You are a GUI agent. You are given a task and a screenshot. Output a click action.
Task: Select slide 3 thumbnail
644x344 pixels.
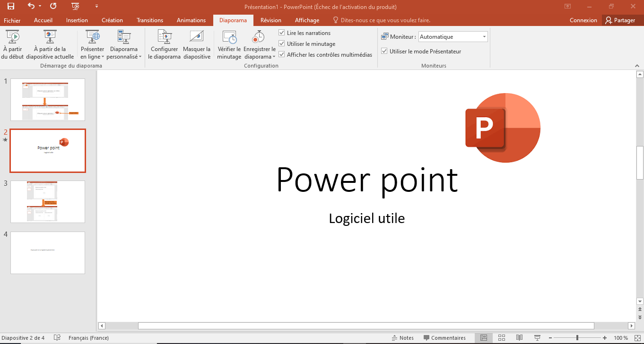pos(48,202)
